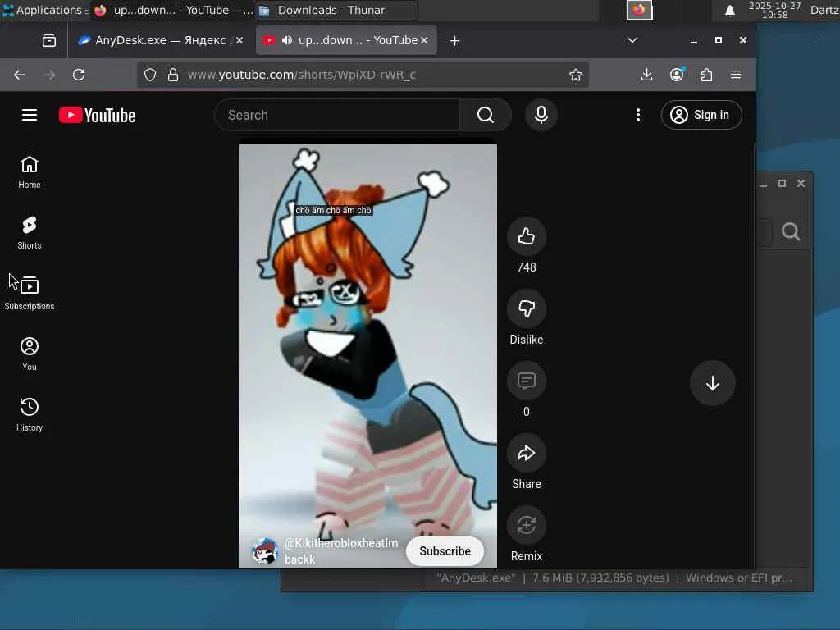
Task: Start voice search with the microphone
Action: point(541,115)
